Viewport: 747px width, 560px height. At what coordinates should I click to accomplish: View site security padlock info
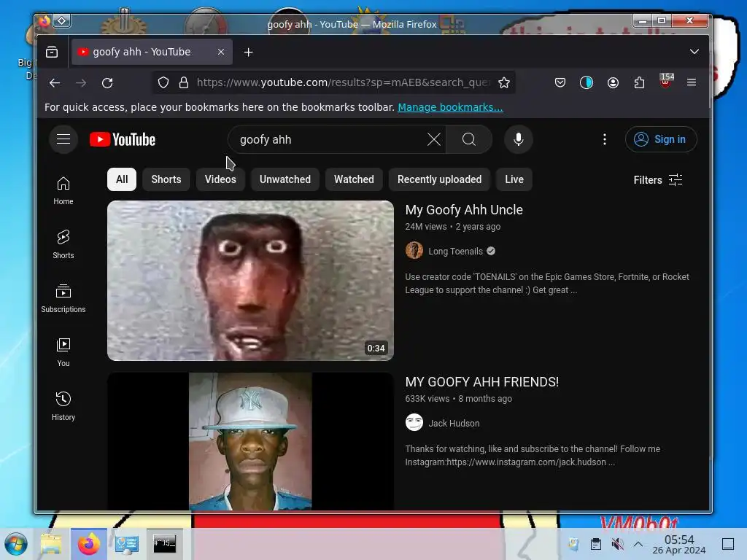[x=183, y=83]
